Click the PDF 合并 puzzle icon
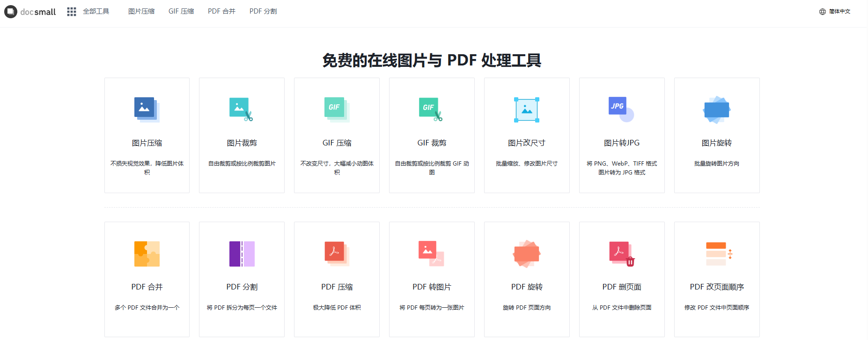The image size is (868, 340). coord(147,254)
